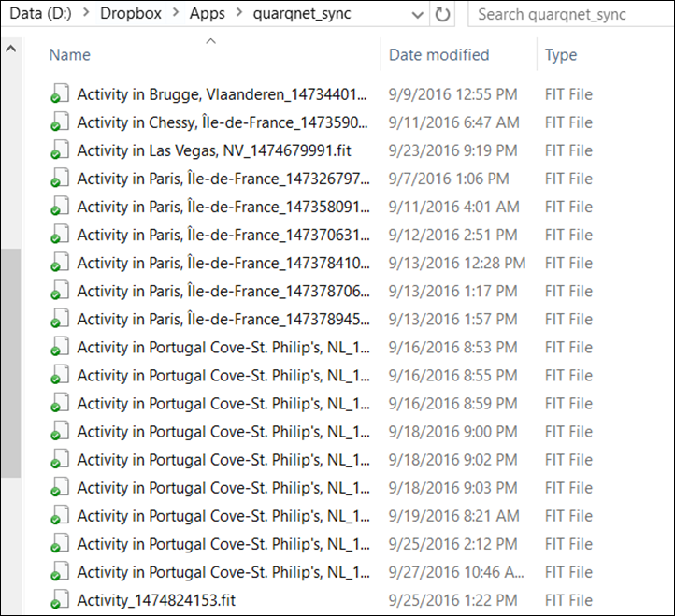Image resolution: width=675 pixels, height=616 pixels.
Task: Click the Brugge, Vlaanderen file icon
Action: pyautogui.click(x=59, y=94)
